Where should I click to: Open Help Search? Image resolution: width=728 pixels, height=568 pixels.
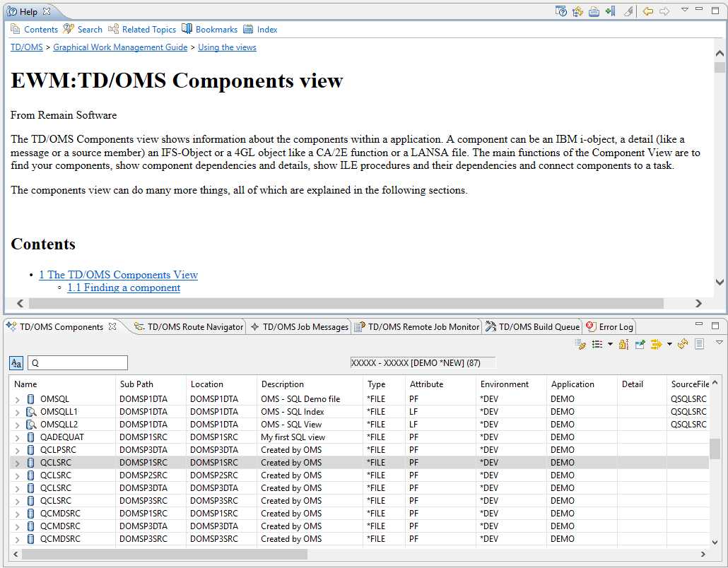pyautogui.click(x=83, y=29)
